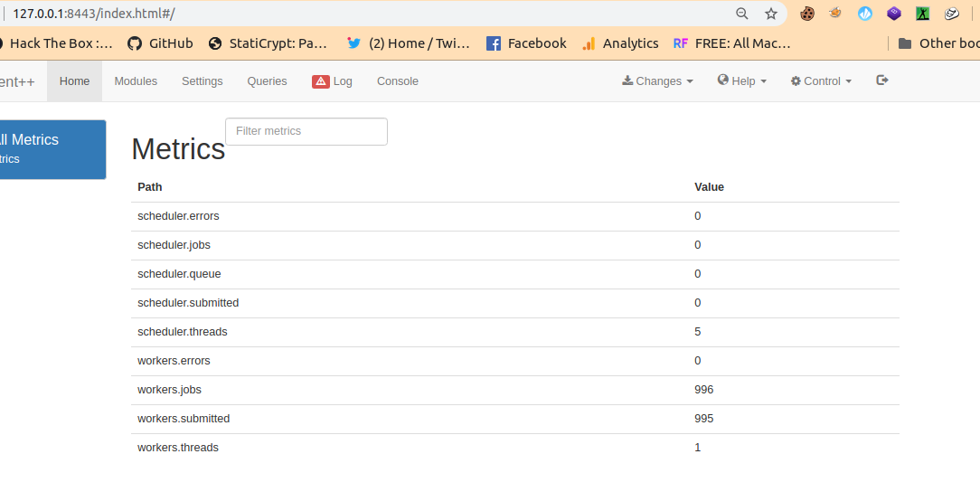
Task: Expand the Changes dropdown menu
Action: click(x=657, y=81)
